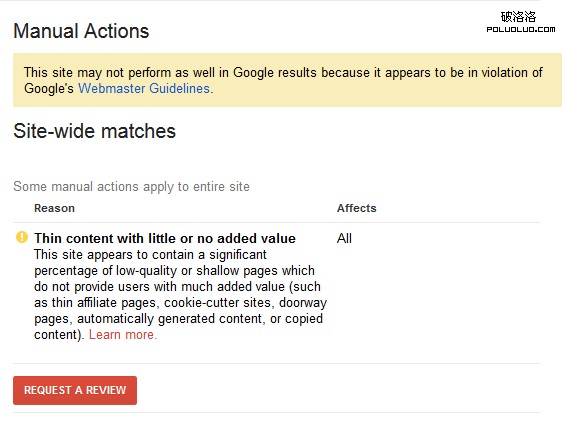The height and width of the screenshot is (424, 566).
Task: Click the 'cookie-cutter sites' phrase in description
Action: click(x=218, y=302)
